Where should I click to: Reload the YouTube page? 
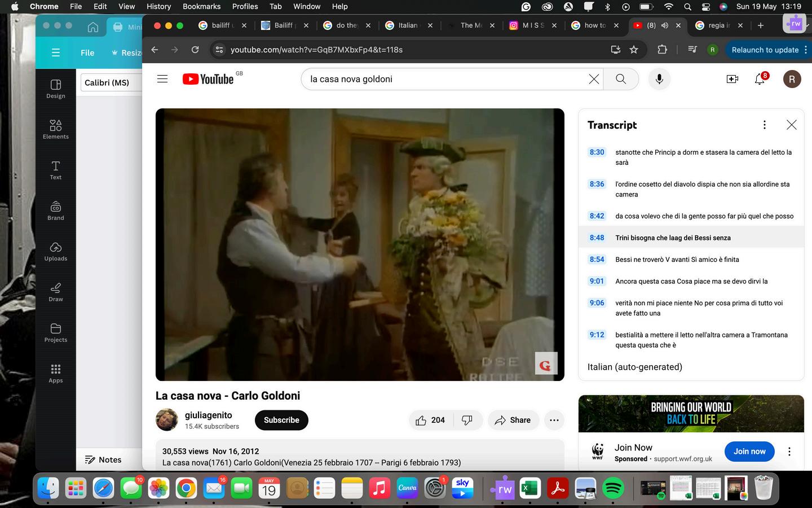[195, 50]
